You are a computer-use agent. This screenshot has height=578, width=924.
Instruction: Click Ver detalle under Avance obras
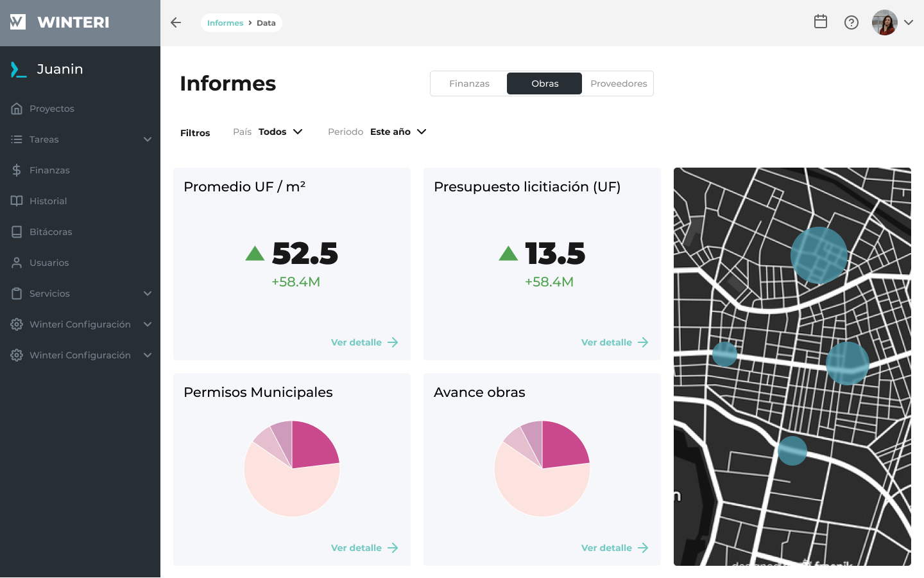click(x=614, y=548)
